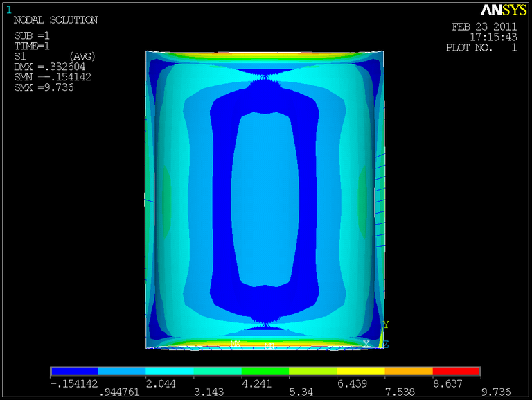Click the SMX =9.736 value in the header
Viewport: 532px width, 400px height.
pos(44,87)
